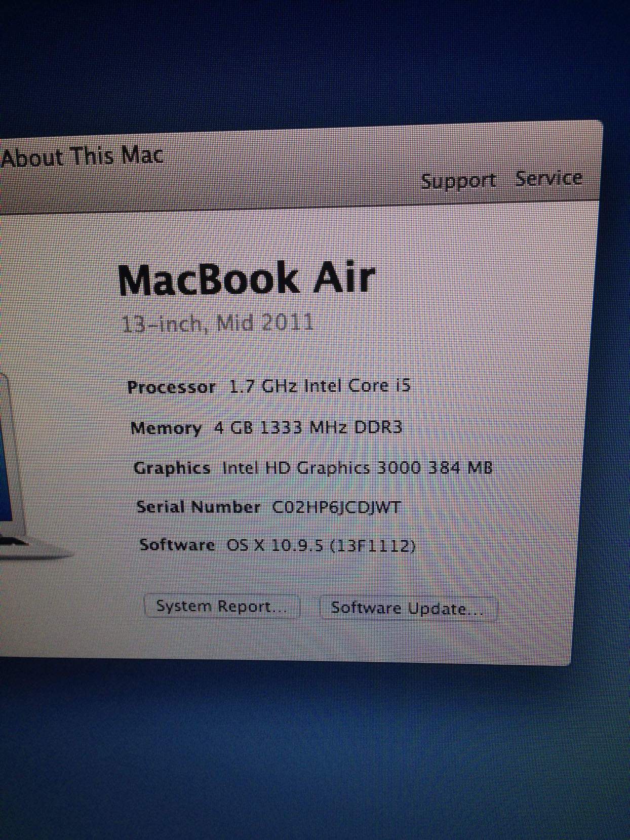The height and width of the screenshot is (840, 630).
Task: Click the 'Memory' label
Action: [x=166, y=428]
